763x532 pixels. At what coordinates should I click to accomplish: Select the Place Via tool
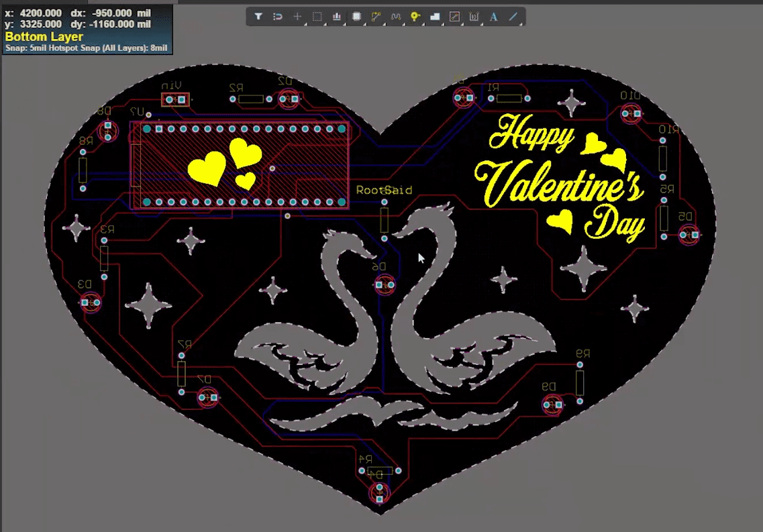(414, 17)
